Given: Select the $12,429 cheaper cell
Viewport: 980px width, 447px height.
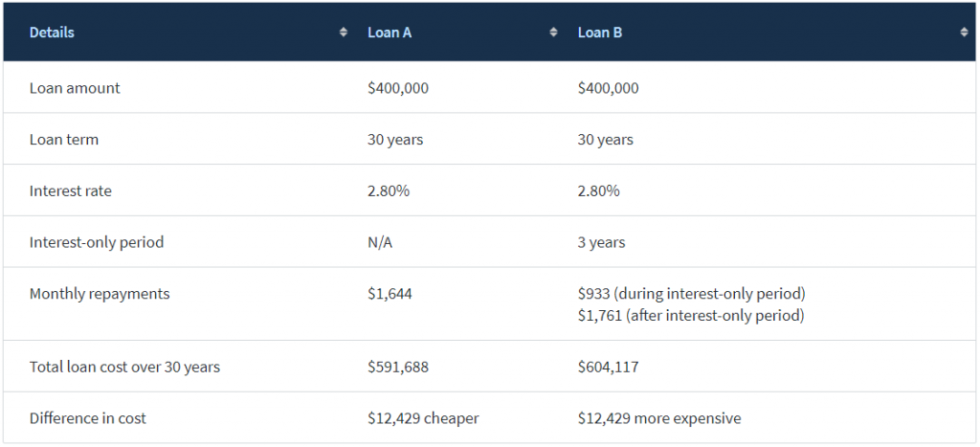Looking at the screenshot, I should click(423, 418).
